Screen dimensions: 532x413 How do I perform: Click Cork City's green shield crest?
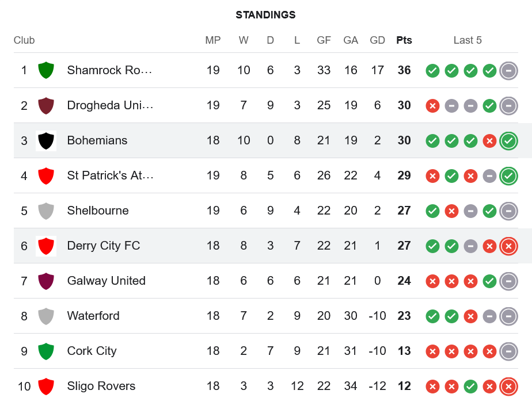(46, 351)
